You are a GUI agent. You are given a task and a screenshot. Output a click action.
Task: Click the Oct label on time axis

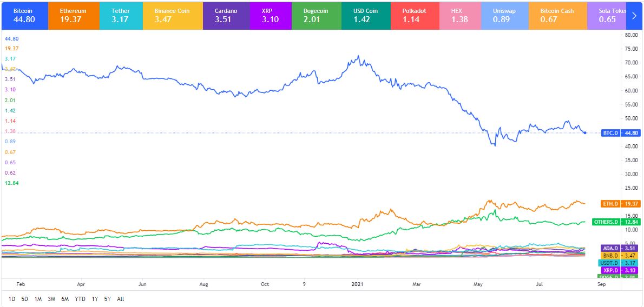coord(265,284)
